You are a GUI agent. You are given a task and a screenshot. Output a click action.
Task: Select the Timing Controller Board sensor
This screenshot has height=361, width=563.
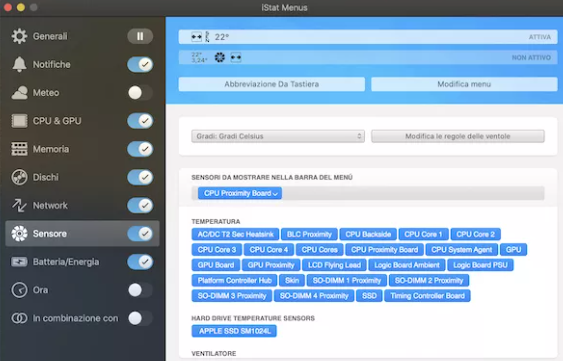427,296
